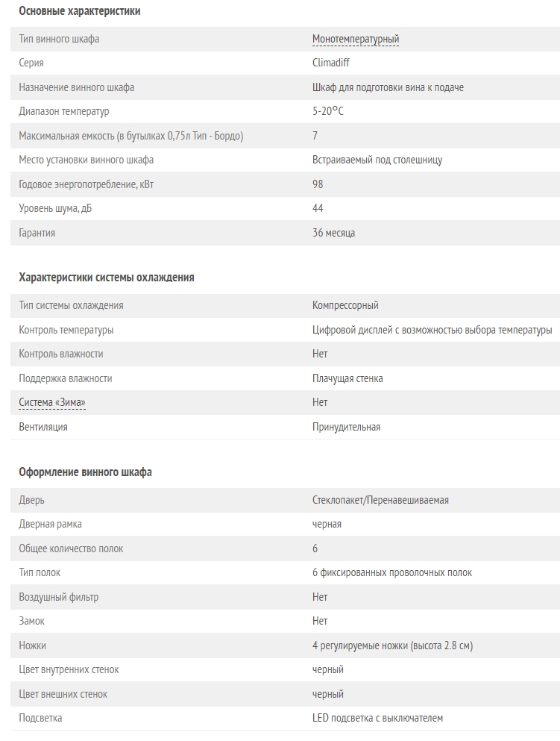Select the 'Воздушный фильтр' row label
Screen dimensions: 560x741
click(58, 597)
